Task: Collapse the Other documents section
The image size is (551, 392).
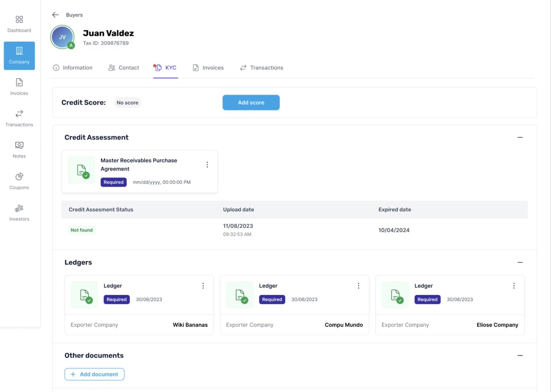Action: [x=520, y=355]
